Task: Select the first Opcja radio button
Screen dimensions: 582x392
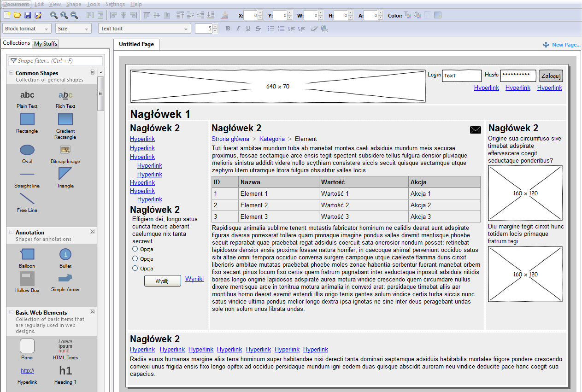Action: pos(135,249)
